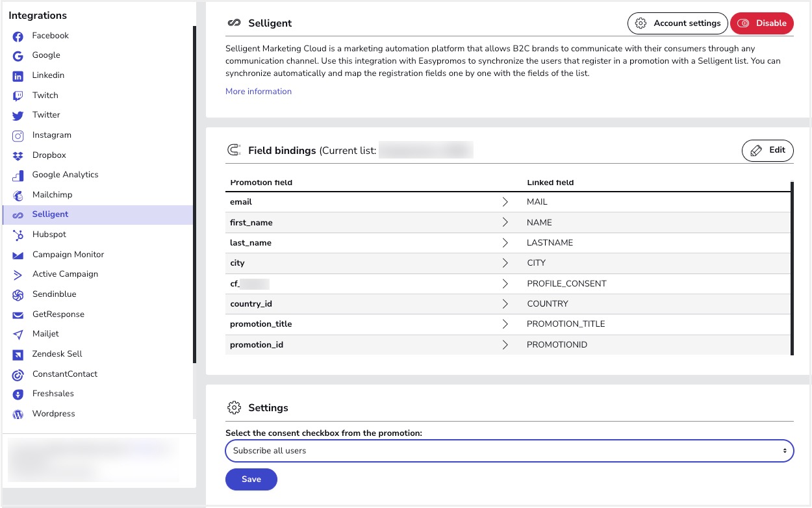Click the promotion_id promotion field
The width and height of the screenshot is (812, 508).
click(x=257, y=345)
